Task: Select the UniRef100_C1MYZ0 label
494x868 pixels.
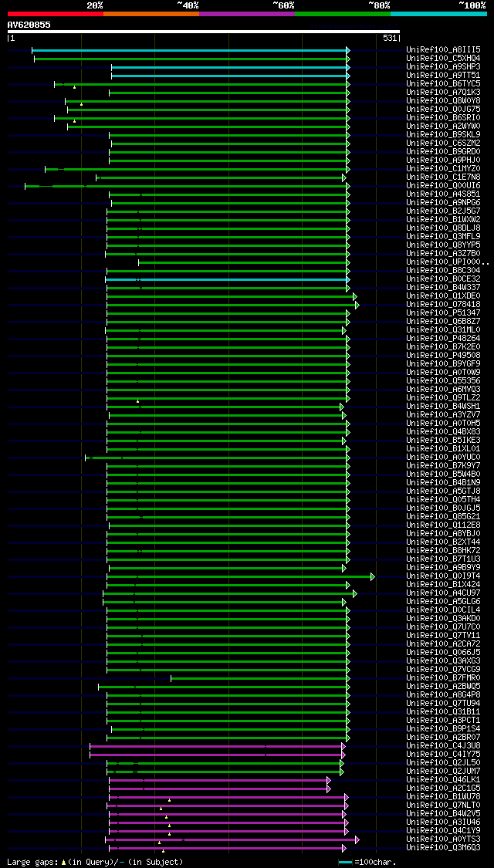Action: (x=443, y=169)
